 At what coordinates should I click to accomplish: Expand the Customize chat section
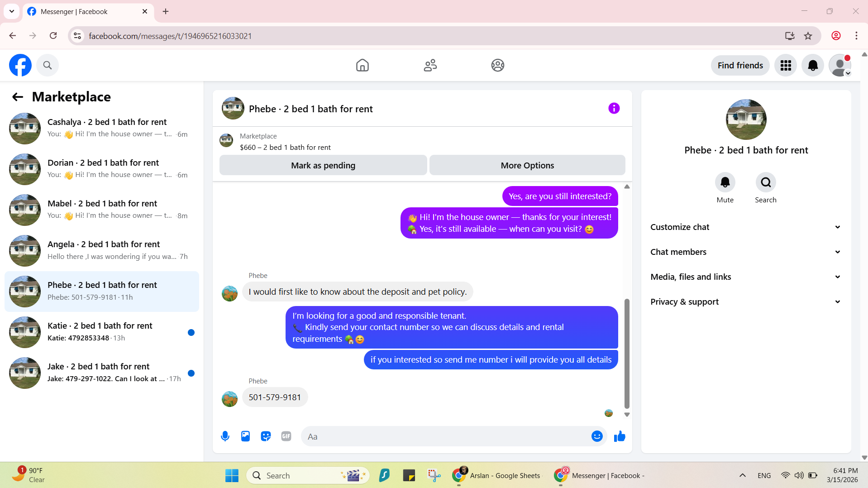(746, 227)
